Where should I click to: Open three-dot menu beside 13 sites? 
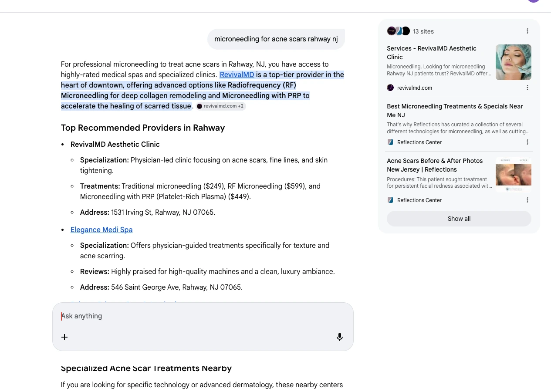pyautogui.click(x=527, y=31)
